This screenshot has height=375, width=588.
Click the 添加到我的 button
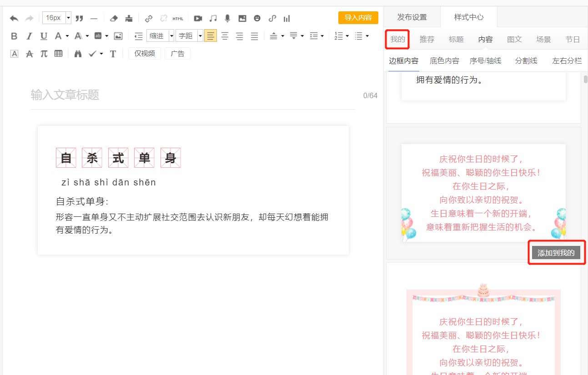pyautogui.click(x=556, y=253)
